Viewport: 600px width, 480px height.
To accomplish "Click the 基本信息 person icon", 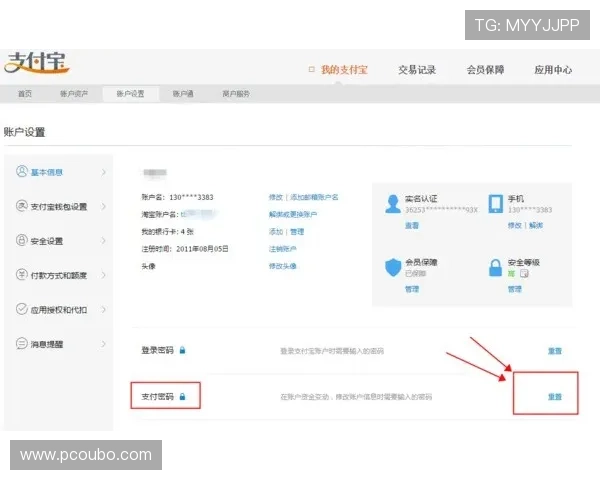I will 22,171.
